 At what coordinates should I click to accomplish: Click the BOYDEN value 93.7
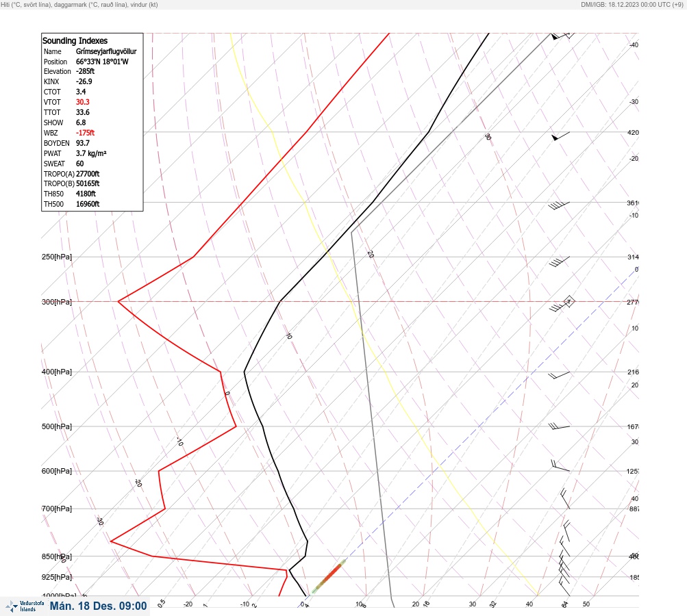[x=83, y=143]
